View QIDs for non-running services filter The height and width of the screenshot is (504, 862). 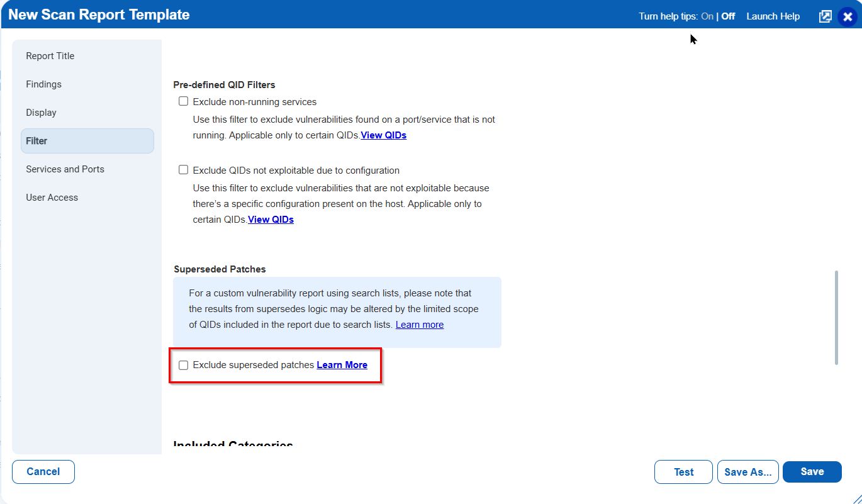click(383, 135)
